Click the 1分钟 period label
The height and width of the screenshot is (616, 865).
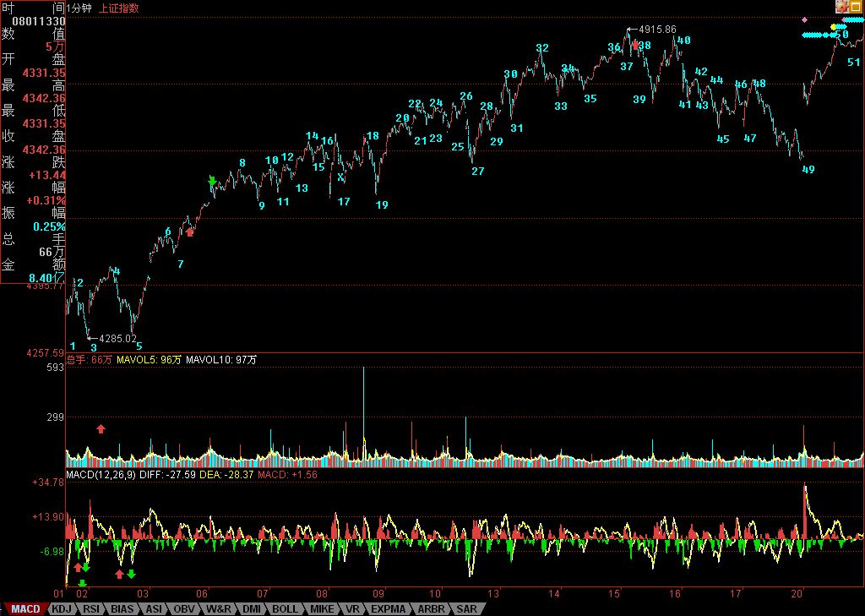coord(80,8)
